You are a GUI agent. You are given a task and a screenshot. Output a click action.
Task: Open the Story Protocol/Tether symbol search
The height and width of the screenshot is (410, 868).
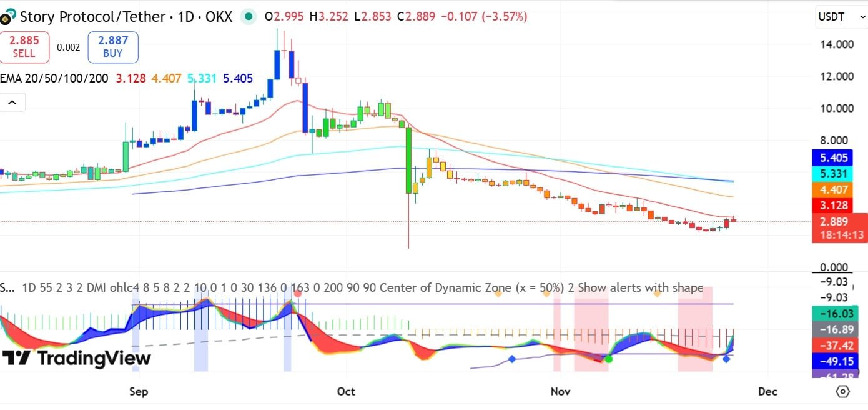pos(126,17)
